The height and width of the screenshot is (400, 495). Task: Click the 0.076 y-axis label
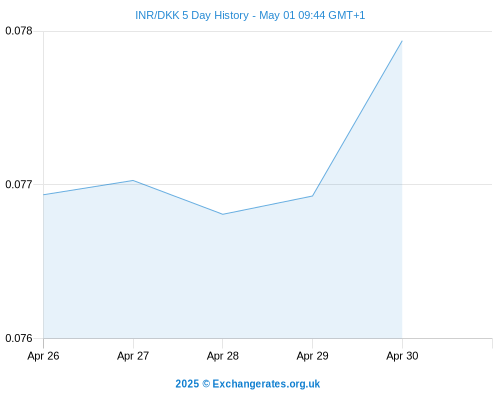pyautogui.click(x=19, y=338)
